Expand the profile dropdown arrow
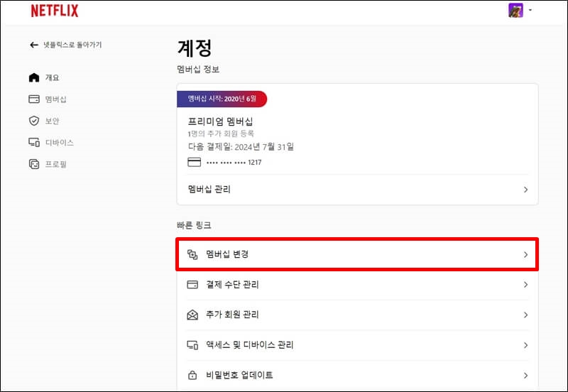Screen dimensions: 568x392 click(x=530, y=10)
